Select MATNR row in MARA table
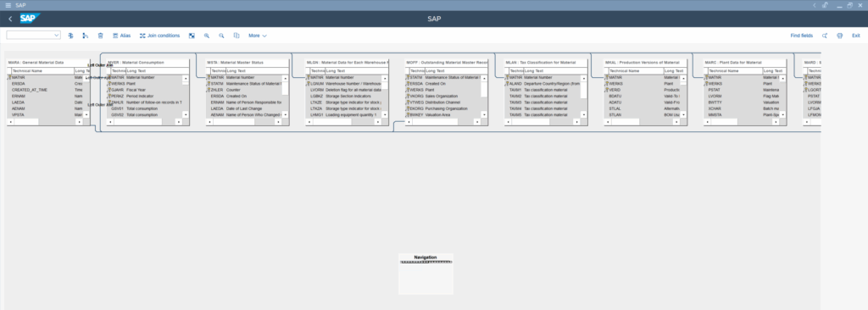 [x=48, y=78]
